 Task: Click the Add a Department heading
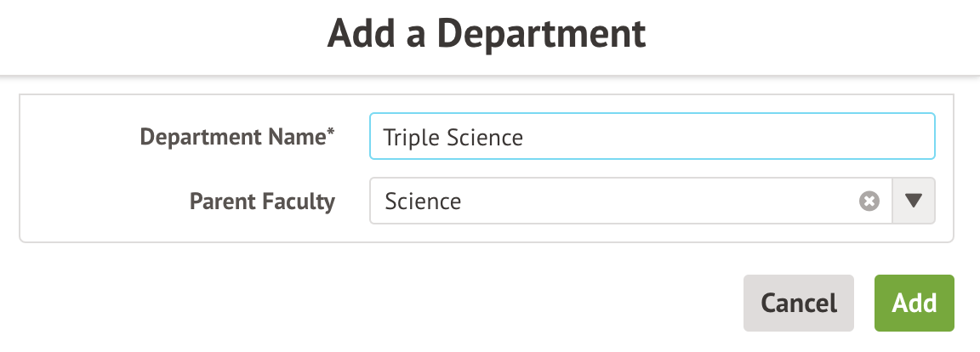point(487,35)
